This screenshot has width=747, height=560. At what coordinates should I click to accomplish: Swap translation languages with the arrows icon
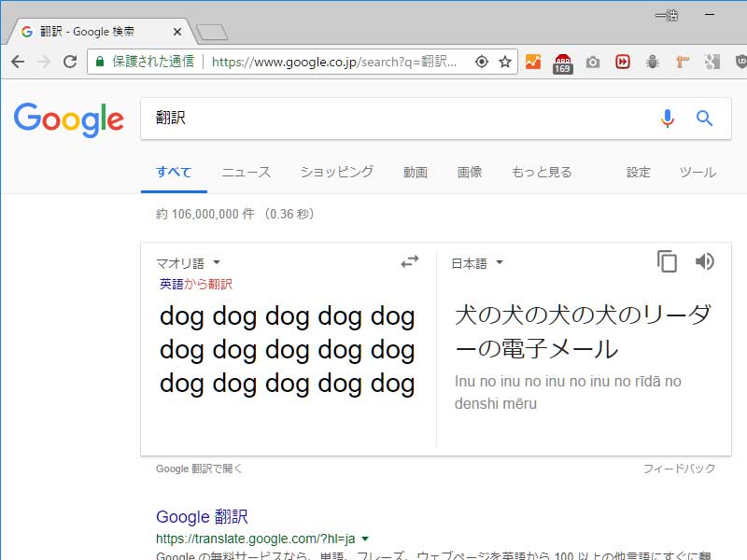[x=410, y=261]
